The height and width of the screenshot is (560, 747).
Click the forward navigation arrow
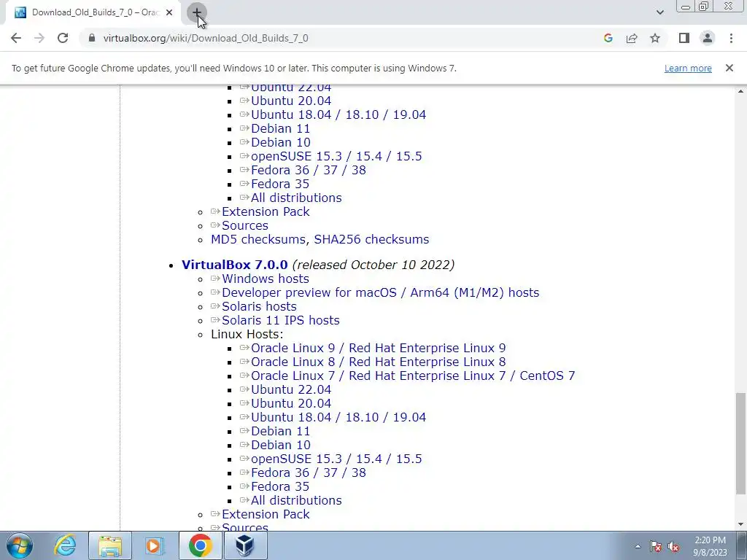pos(39,38)
